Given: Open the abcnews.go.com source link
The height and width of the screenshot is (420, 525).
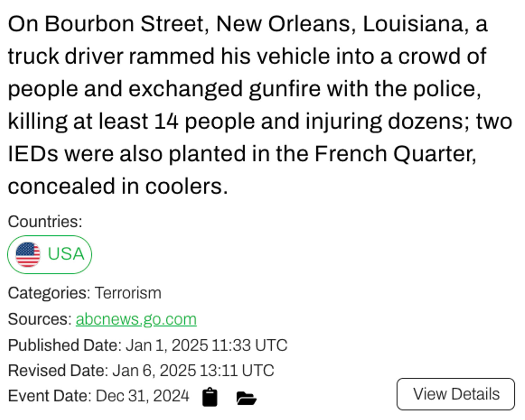Looking at the screenshot, I should point(136,319).
